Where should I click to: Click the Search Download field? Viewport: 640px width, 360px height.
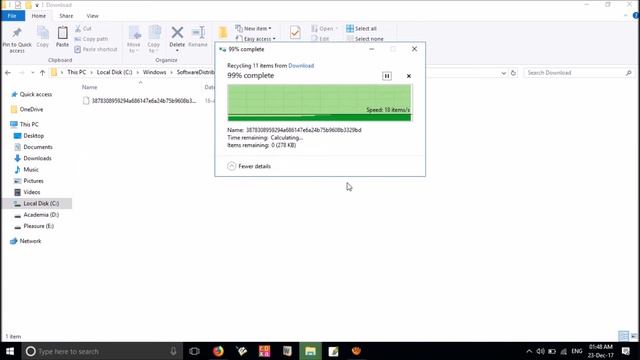click(578, 73)
